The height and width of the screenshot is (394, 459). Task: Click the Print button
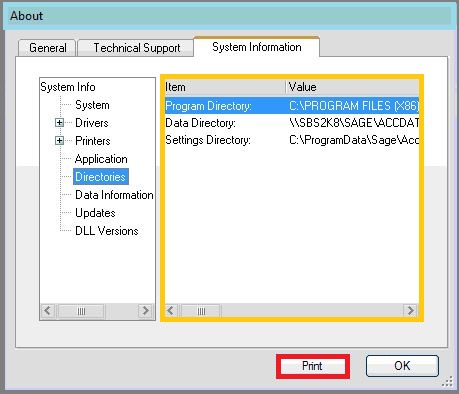click(312, 366)
